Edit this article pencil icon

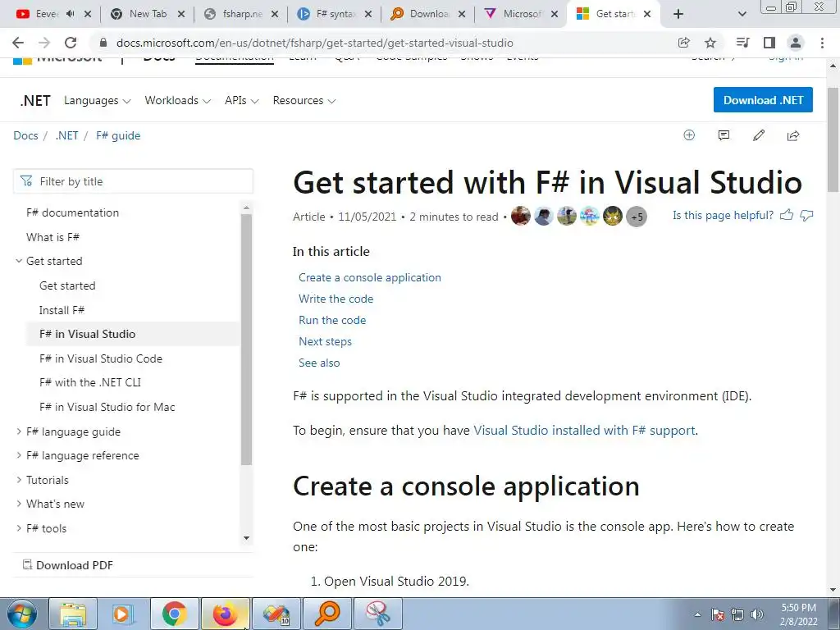click(x=759, y=135)
